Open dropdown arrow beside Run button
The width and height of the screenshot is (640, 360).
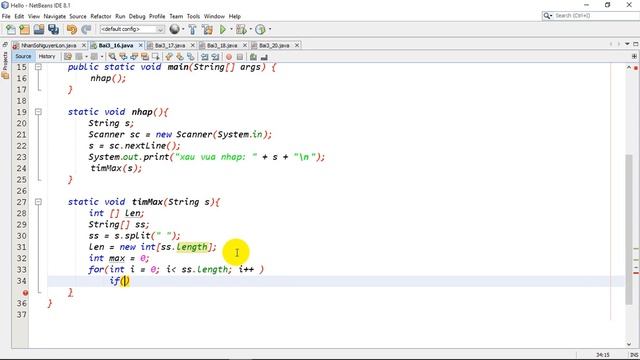point(231,29)
